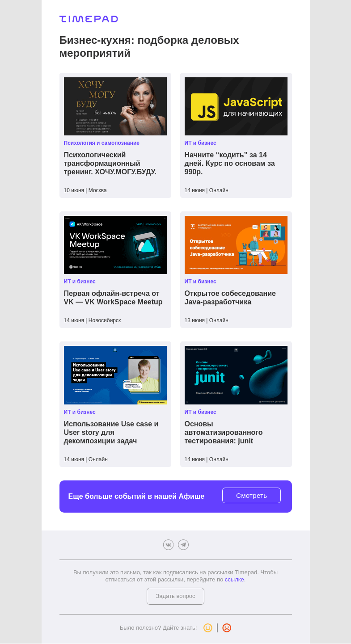This screenshot has width=351, height=644.
Task: Follow the unsubscribe ссылке link
Action: 234,580
